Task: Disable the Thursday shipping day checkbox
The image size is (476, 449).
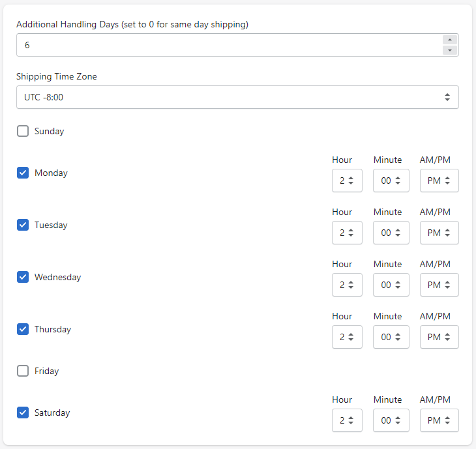Action: (23, 329)
